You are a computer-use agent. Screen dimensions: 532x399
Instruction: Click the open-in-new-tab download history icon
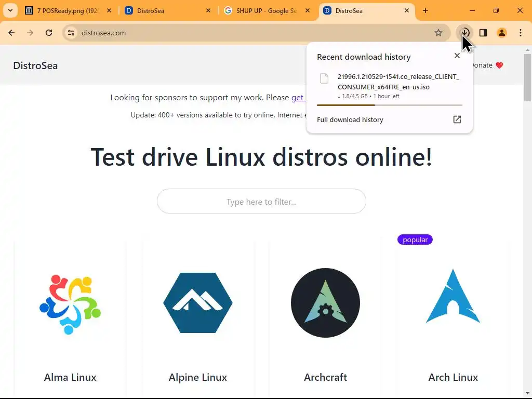tap(457, 119)
